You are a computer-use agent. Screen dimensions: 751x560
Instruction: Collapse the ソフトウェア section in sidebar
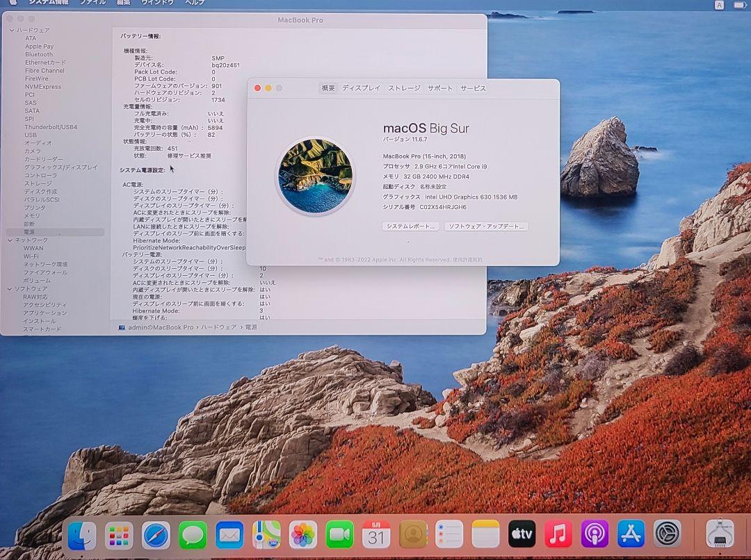coord(10,289)
